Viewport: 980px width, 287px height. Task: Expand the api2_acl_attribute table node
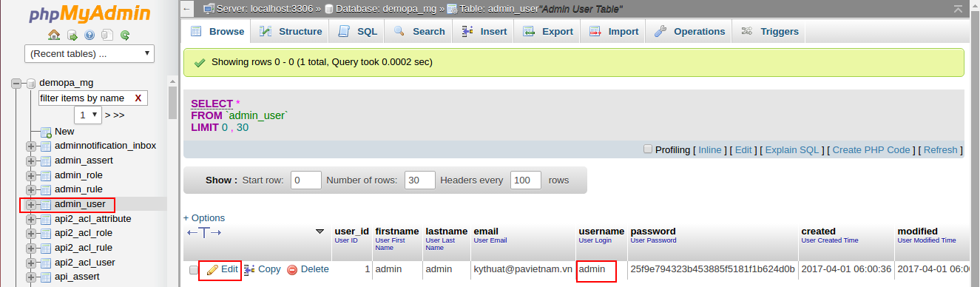[31, 219]
